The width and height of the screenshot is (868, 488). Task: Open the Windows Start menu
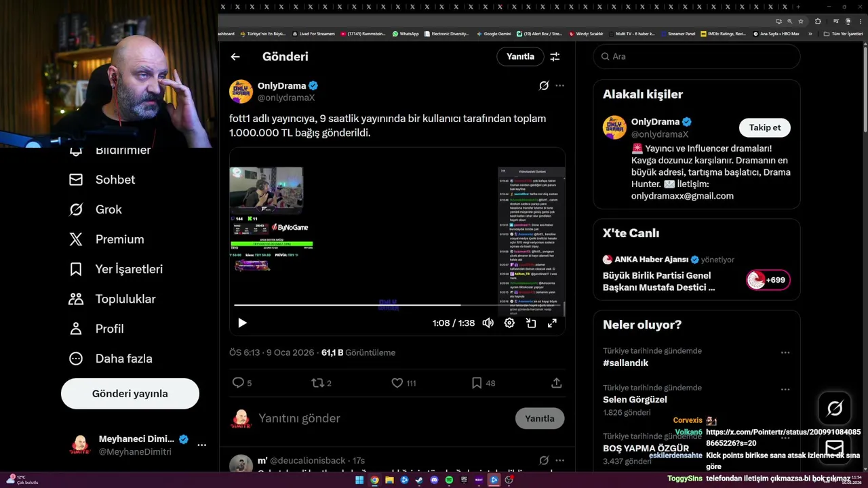pyautogui.click(x=359, y=480)
